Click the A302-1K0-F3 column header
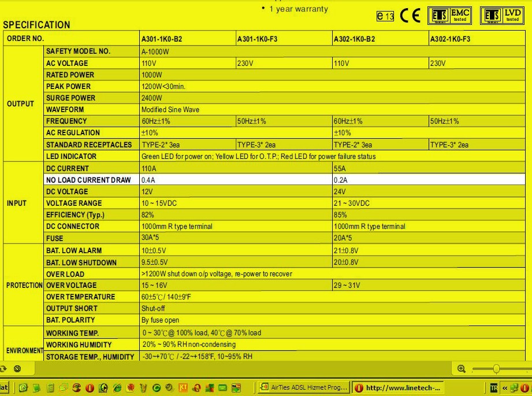The width and height of the screenshot is (532, 396). (450, 39)
